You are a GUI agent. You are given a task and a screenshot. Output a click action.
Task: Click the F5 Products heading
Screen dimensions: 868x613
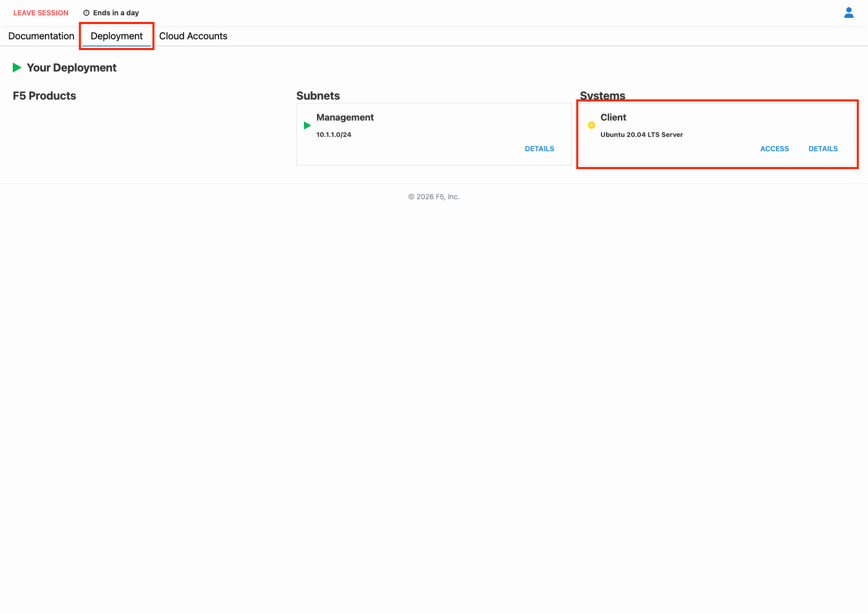(x=44, y=96)
